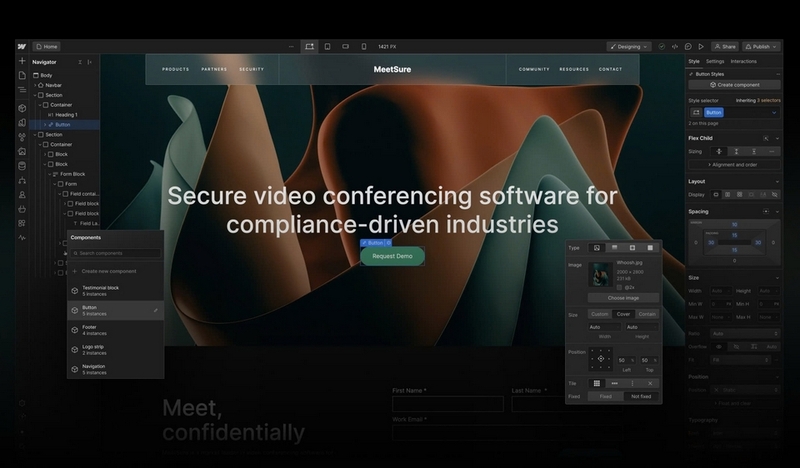800x468 pixels.
Task: Click the Search components field
Action: pos(116,253)
